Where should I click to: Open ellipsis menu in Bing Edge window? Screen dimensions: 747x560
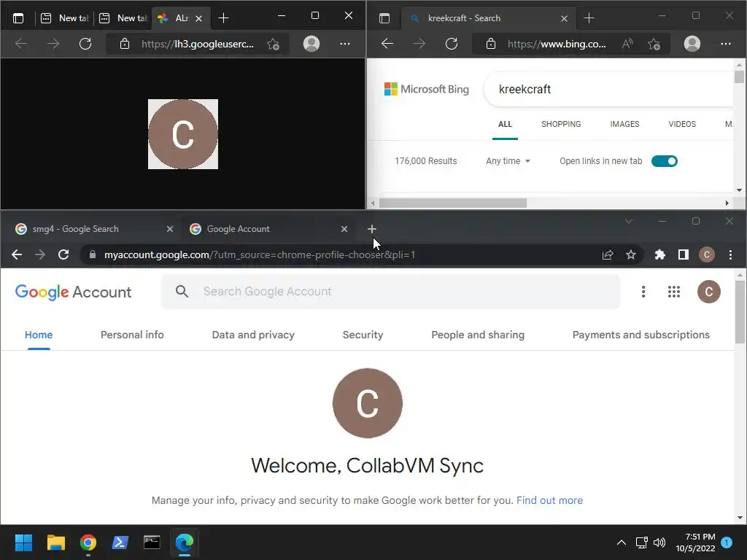726,44
